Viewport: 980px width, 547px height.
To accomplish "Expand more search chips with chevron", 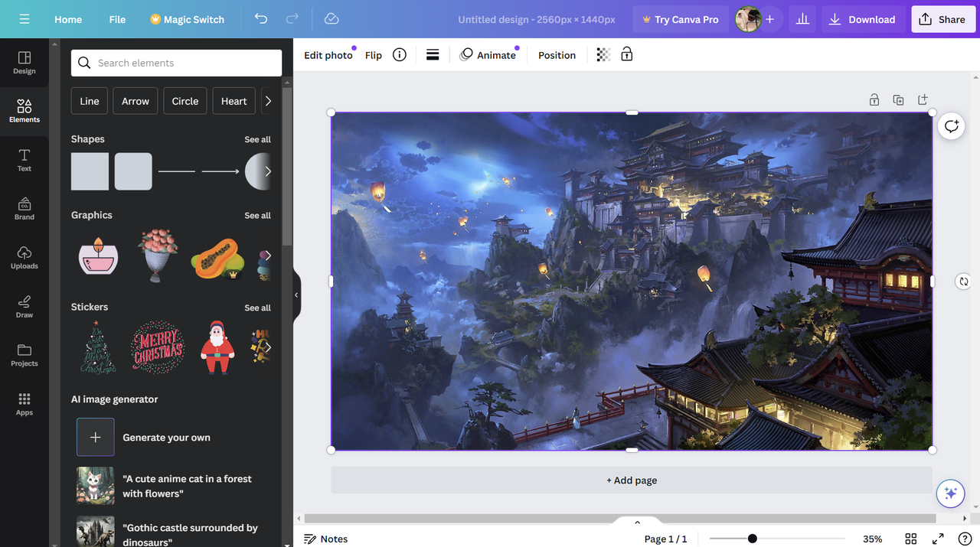I will pyautogui.click(x=267, y=101).
